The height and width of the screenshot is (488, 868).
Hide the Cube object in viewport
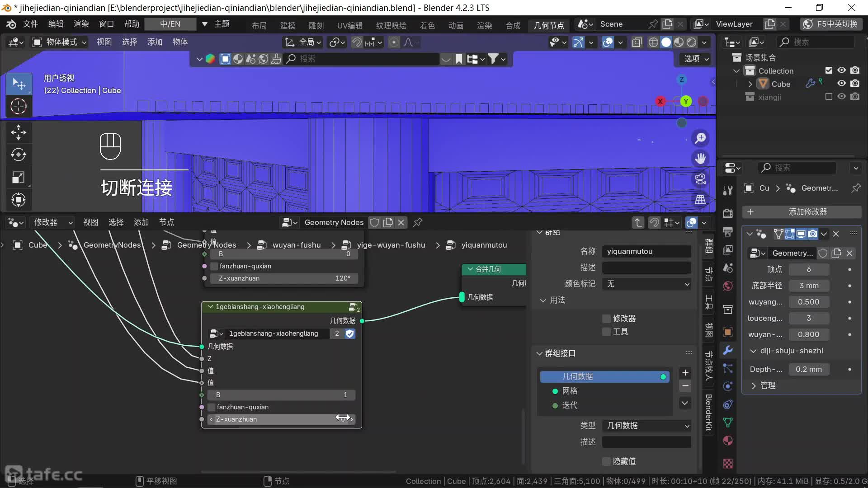click(x=841, y=84)
